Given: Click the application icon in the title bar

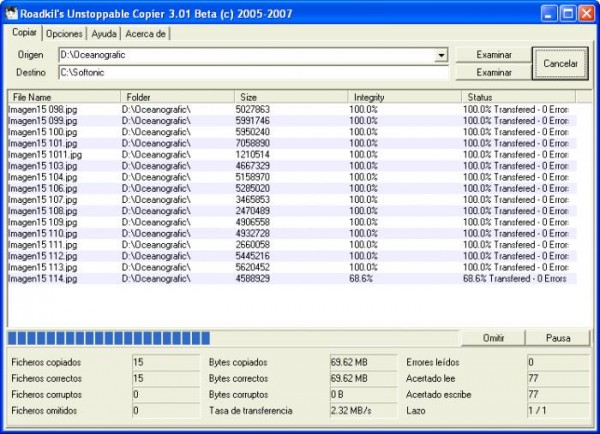Looking at the screenshot, I should 11,12.
